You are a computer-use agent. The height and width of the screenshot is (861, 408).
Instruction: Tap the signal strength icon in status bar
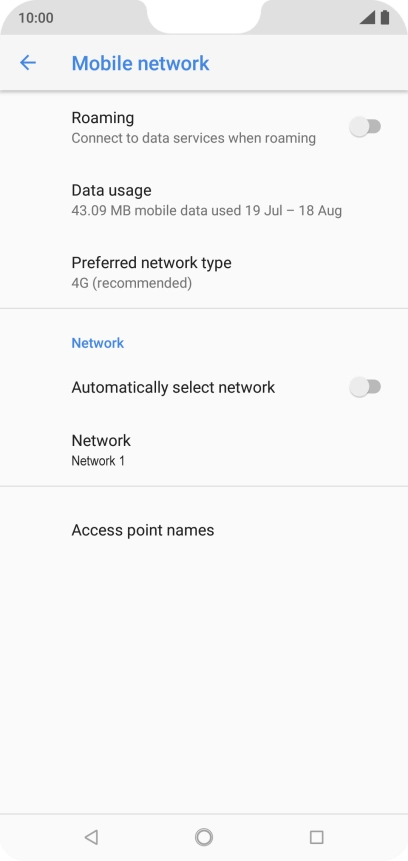(367, 18)
